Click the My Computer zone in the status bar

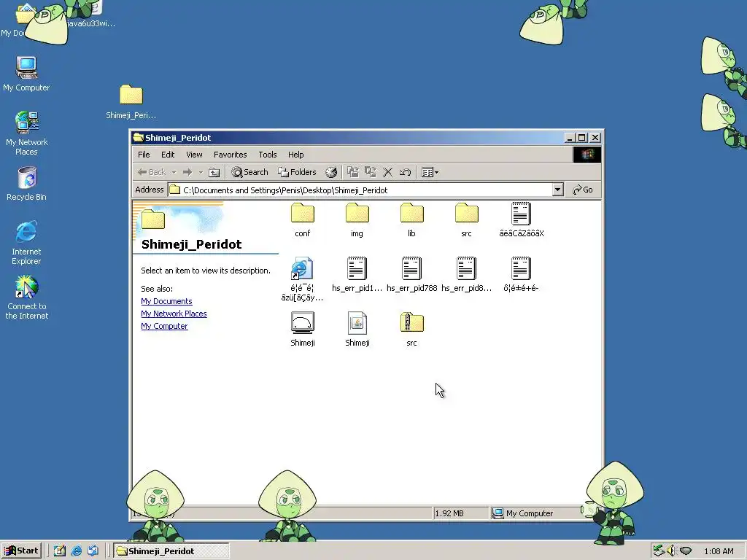tap(536, 513)
